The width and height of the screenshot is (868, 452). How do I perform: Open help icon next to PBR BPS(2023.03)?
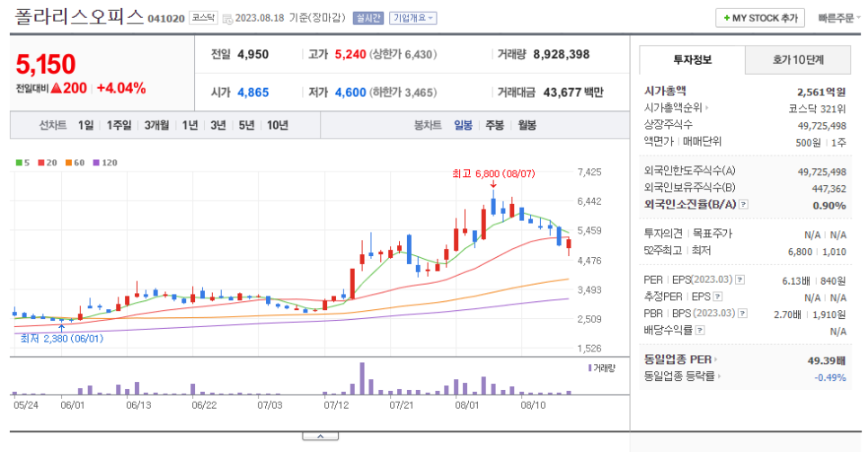click(x=742, y=313)
